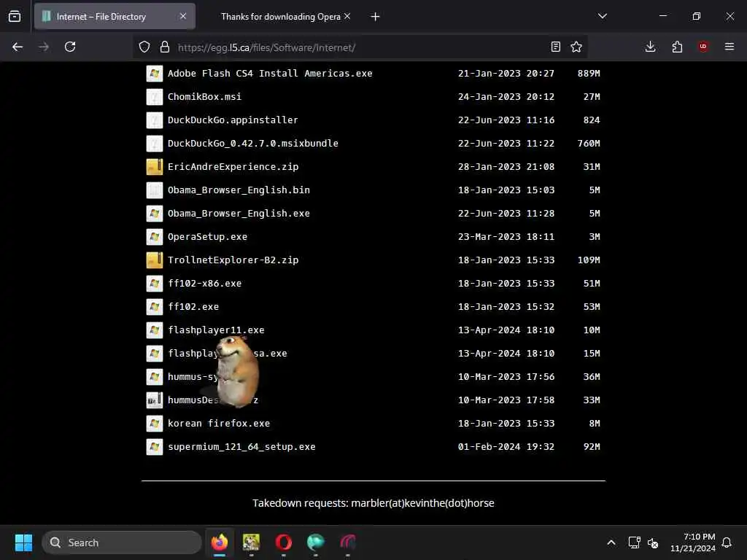Image resolution: width=747 pixels, height=560 pixels.
Task: Download ff102.exe
Action: tap(193, 307)
